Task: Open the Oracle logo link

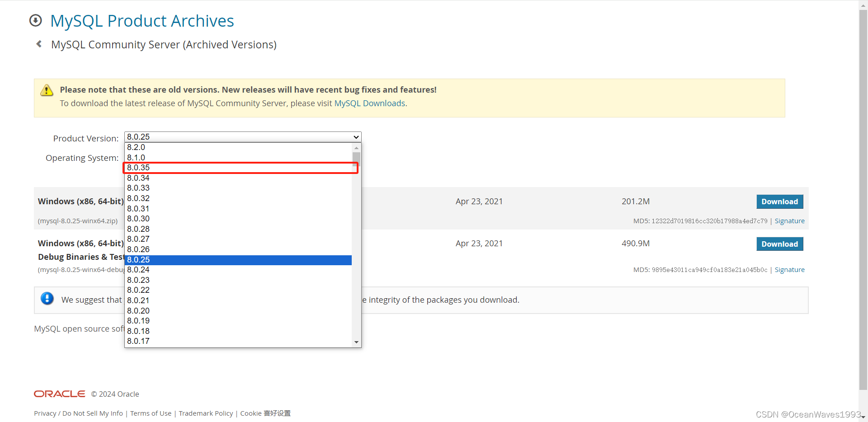Action: (59, 394)
